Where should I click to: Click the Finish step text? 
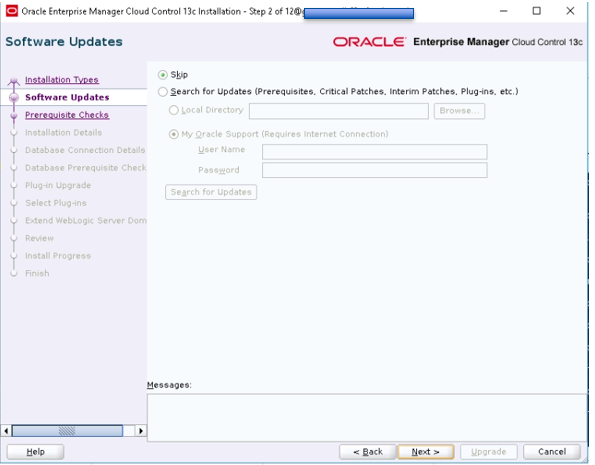tap(37, 273)
